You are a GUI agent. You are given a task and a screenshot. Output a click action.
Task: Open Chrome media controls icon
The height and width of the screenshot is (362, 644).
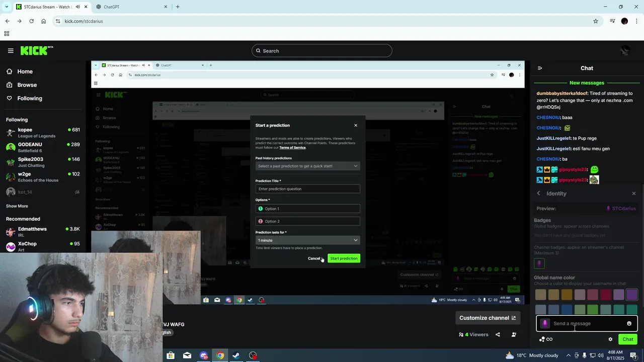click(x=612, y=21)
